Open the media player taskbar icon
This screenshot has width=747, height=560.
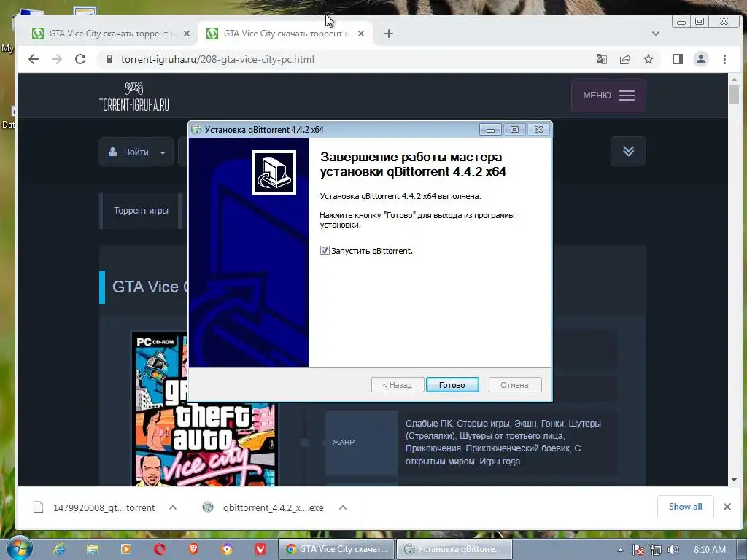point(125,549)
